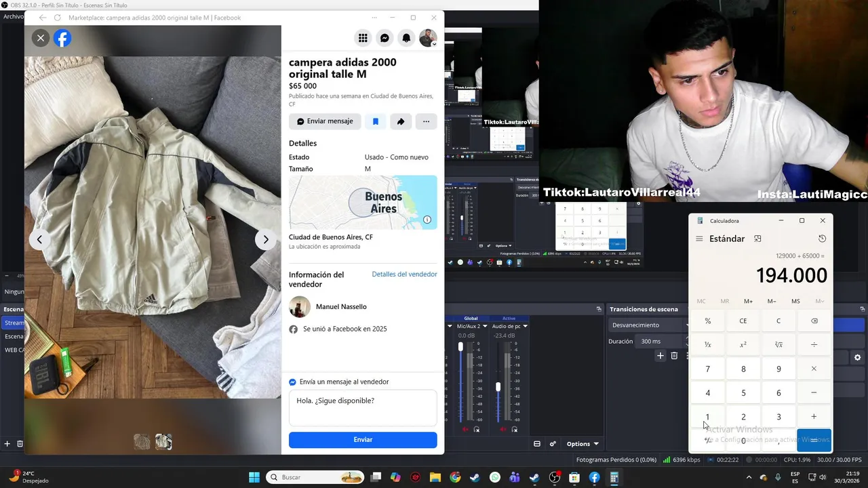Open the Mic/Aux 2 channel dropdown arrow

[x=486, y=326]
